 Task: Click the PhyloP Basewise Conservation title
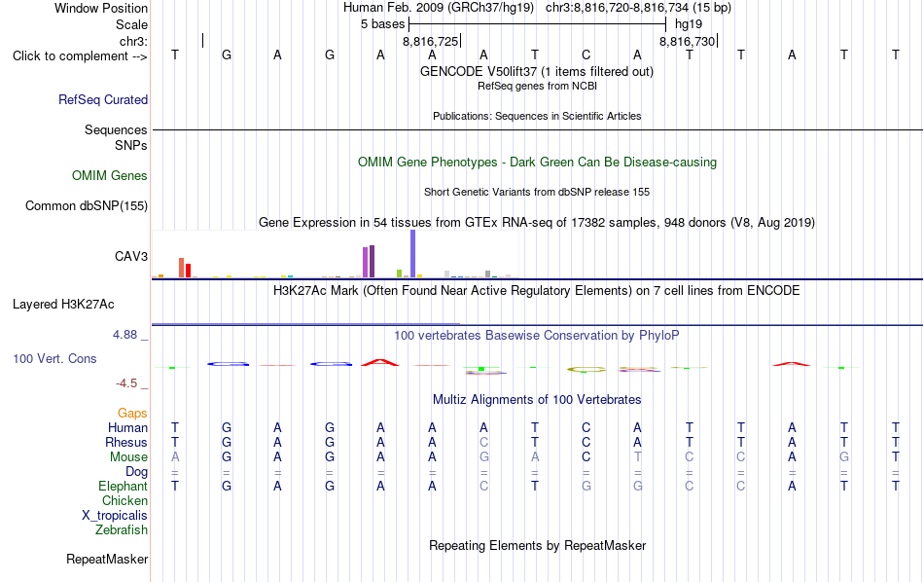click(x=536, y=336)
